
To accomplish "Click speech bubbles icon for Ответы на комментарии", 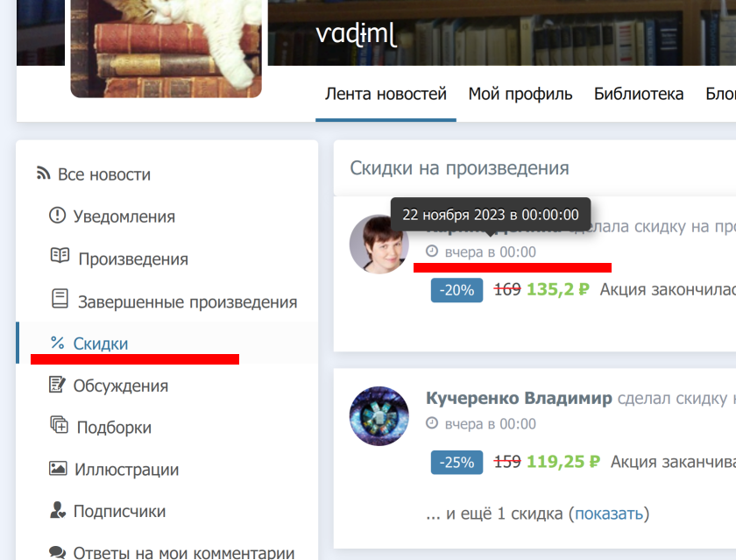I will click(57, 552).
